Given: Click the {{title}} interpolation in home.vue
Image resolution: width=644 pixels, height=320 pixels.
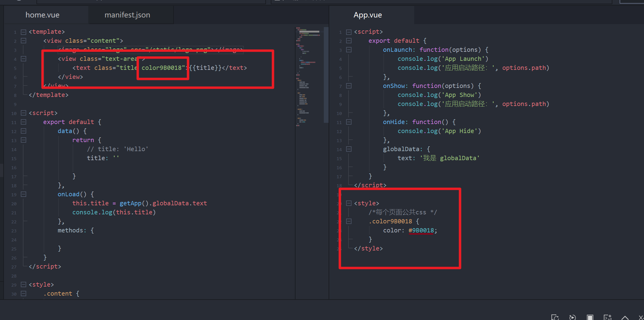Looking at the screenshot, I should coord(205,68).
